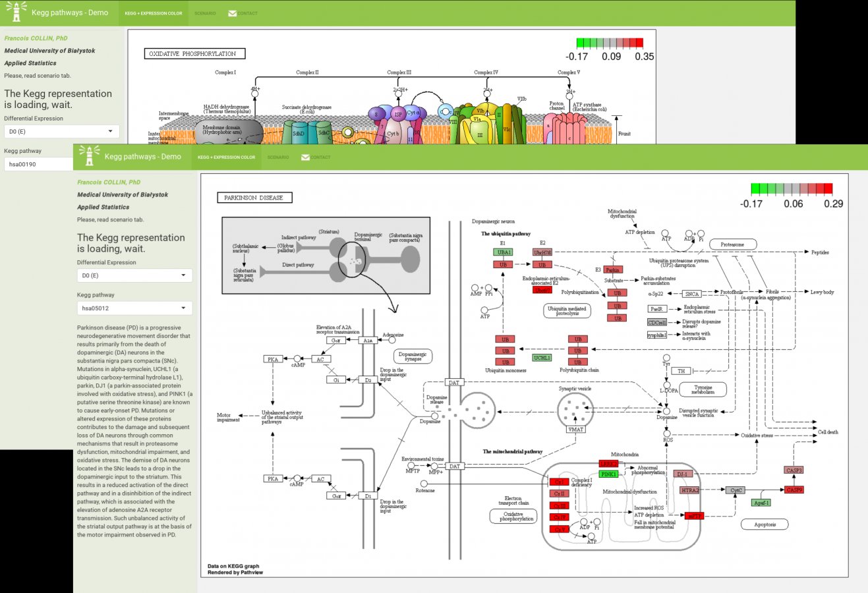Click the envelope icon in the front window navbar
Screen dimensions: 868x593
[x=305, y=157]
